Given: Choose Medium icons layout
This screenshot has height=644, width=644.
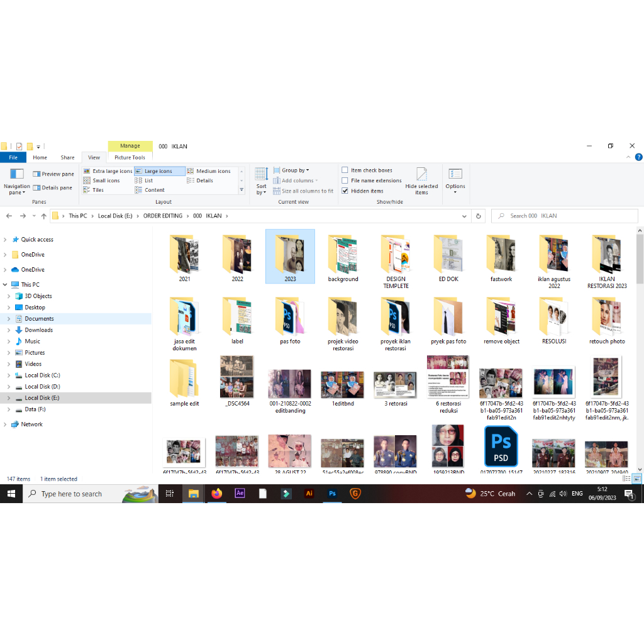Looking at the screenshot, I should click(x=209, y=171).
